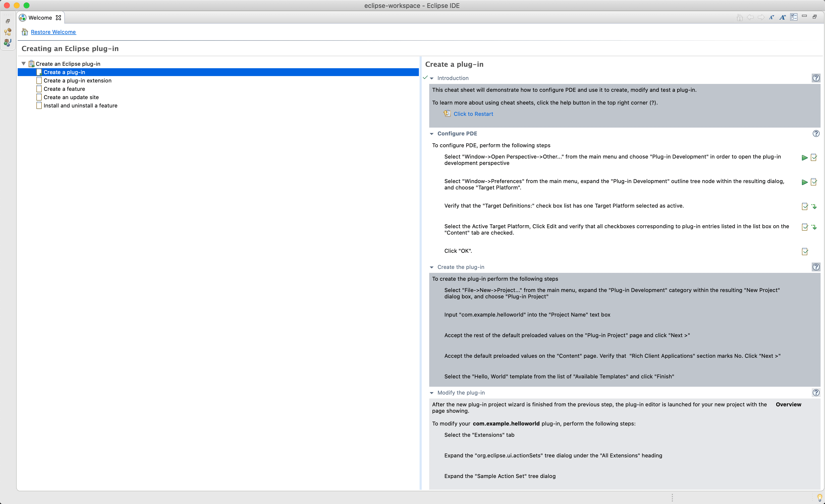Image resolution: width=825 pixels, height=504 pixels.
Task: Click notepad icon next to 'Create an update site'
Action: (39, 97)
